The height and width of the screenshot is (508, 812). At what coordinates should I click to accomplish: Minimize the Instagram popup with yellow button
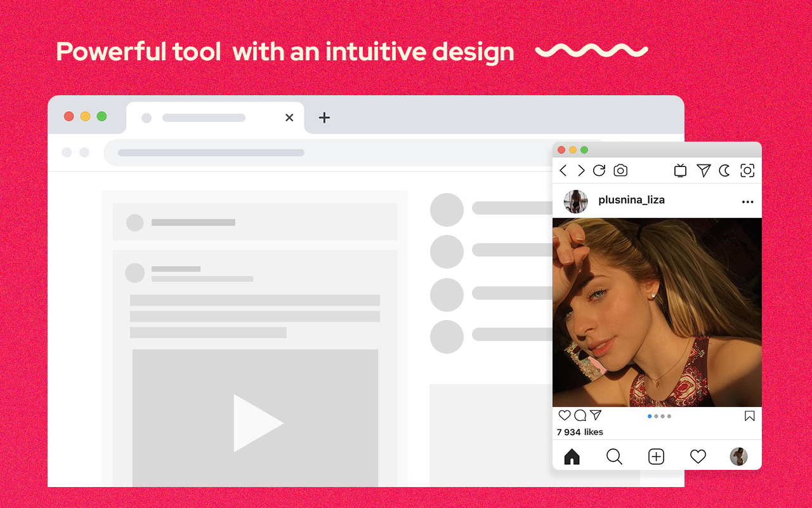point(573,150)
